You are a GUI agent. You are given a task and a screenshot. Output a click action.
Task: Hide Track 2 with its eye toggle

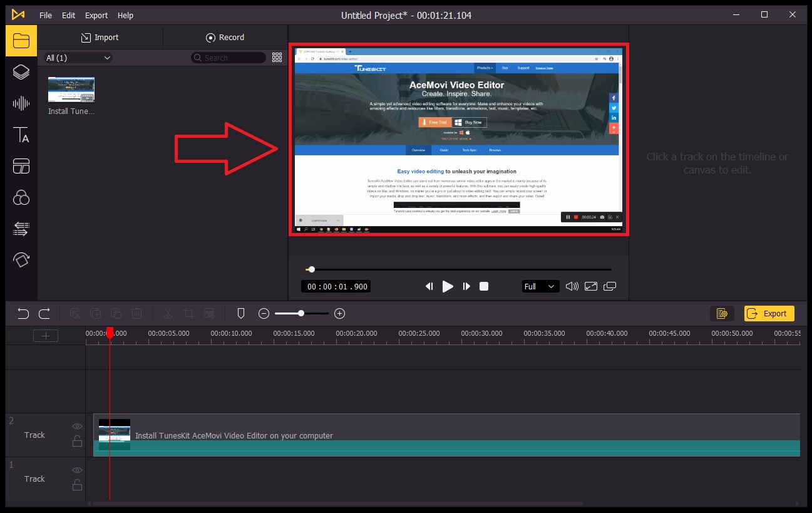pos(77,425)
